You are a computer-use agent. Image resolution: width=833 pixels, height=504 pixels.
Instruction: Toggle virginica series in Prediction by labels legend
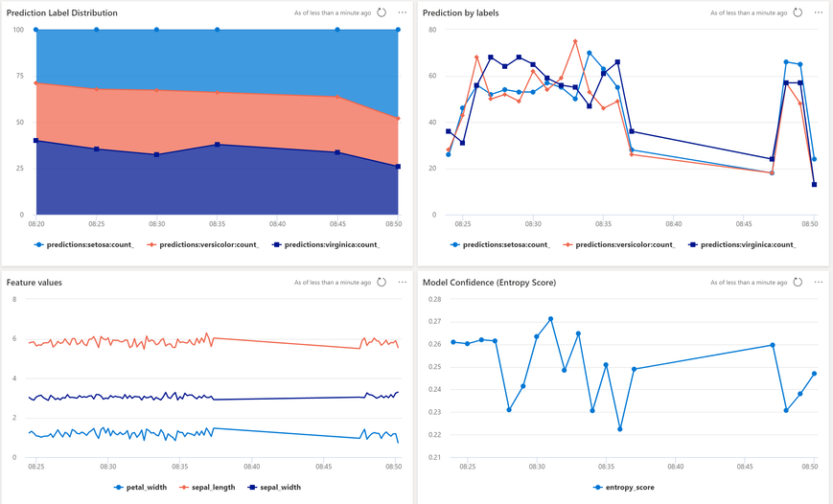(x=742, y=245)
